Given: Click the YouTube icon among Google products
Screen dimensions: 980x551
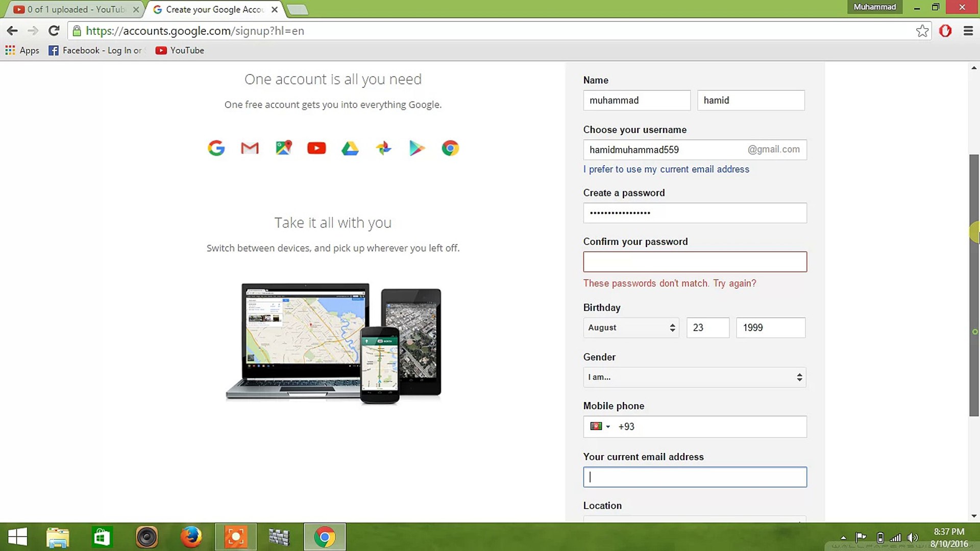Looking at the screenshot, I should [x=316, y=148].
